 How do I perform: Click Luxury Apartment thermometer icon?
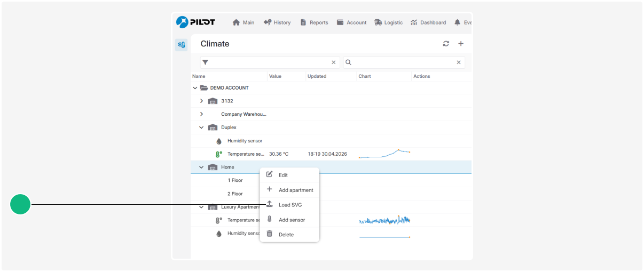pyautogui.click(x=218, y=220)
